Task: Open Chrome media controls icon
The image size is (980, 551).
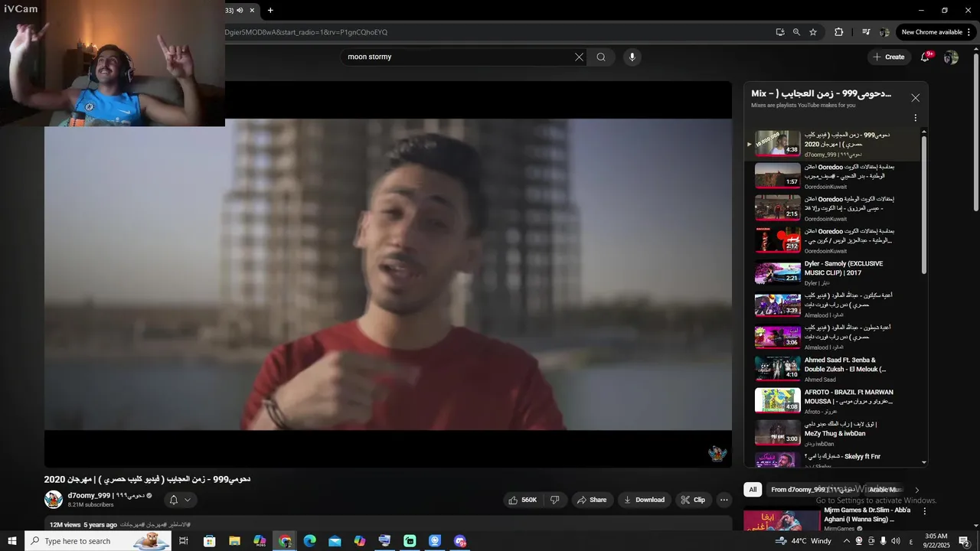Action: pyautogui.click(x=866, y=32)
